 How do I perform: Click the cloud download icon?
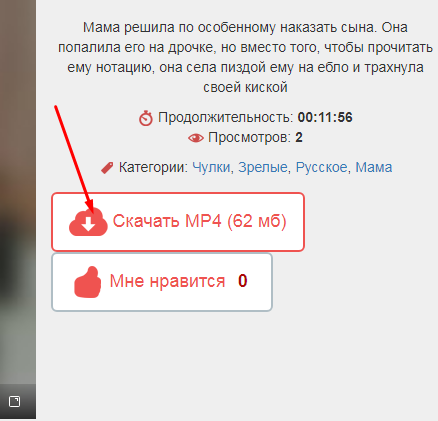pos(88,221)
